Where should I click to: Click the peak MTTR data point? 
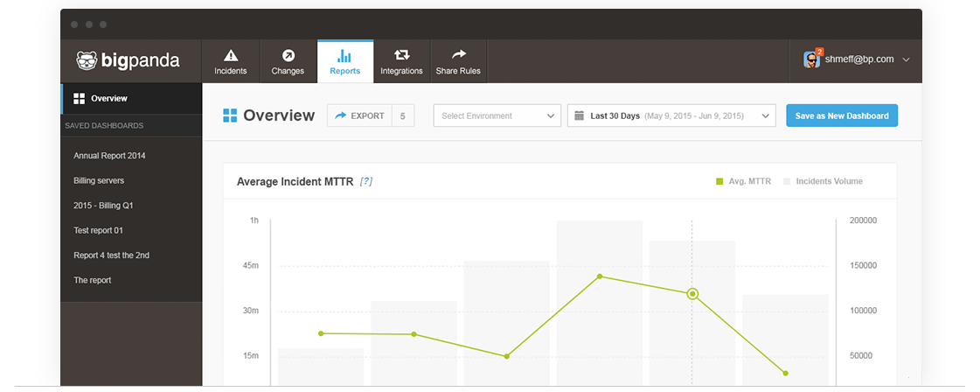coord(600,276)
